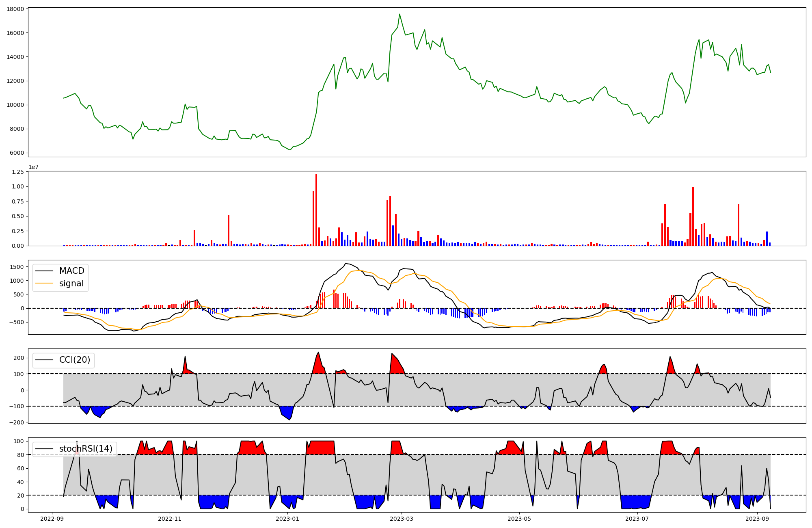The width and height of the screenshot is (812, 528).
Task: Click the 1500 tick on the MACD axis
Action: pos(17,267)
